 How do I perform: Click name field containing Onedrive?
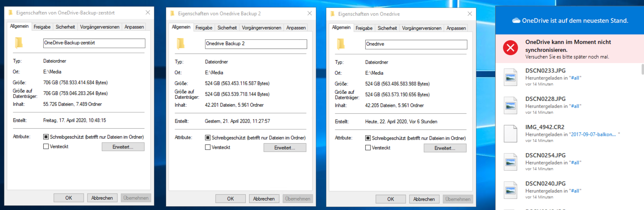point(416,44)
